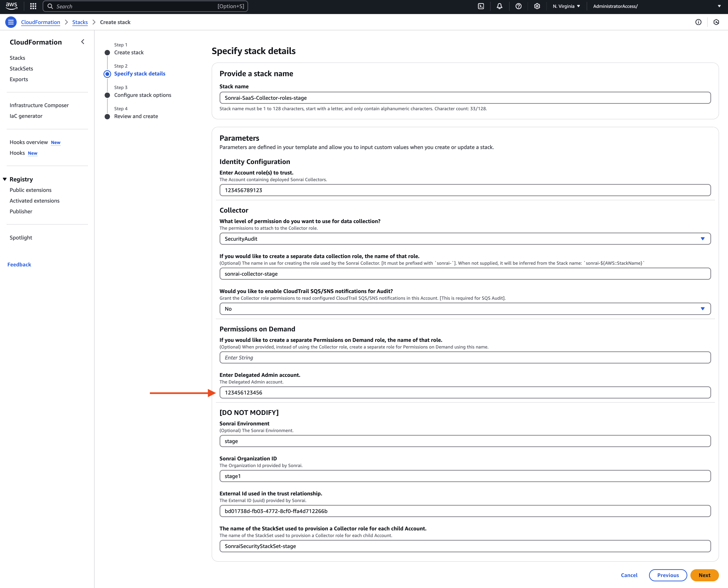Open IaC generator
The height and width of the screenshot is (588, 728).
click(x=26, y=116)
